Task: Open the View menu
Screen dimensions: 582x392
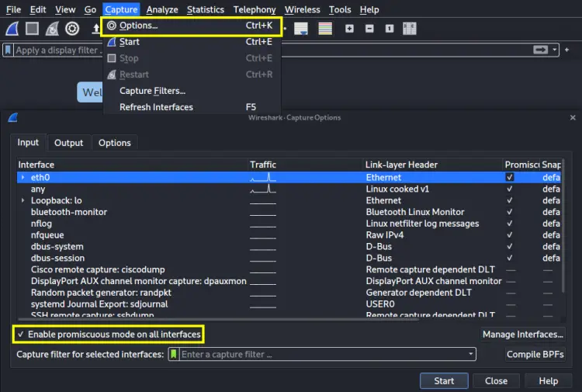Action: click(x=65, y=9)
